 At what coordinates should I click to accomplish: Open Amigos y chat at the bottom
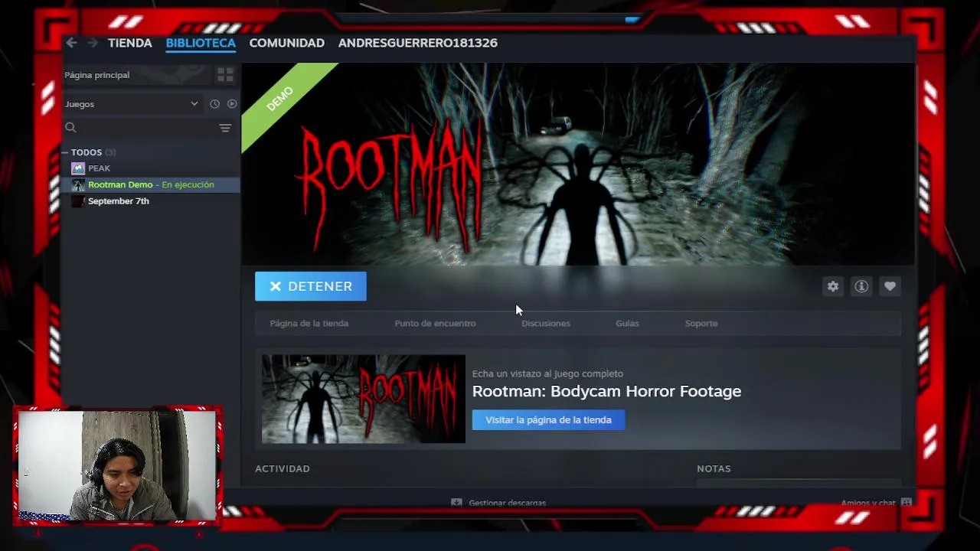876,503
